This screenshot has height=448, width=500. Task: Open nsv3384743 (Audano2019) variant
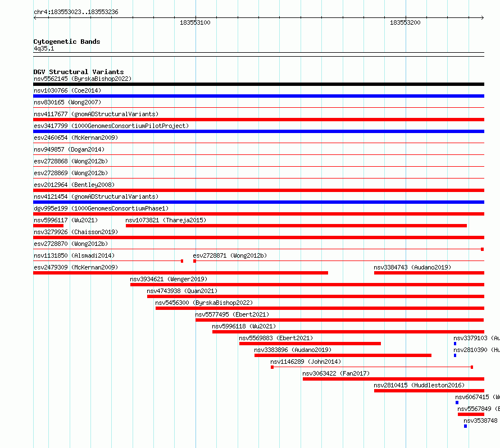[x=412, y=267]
